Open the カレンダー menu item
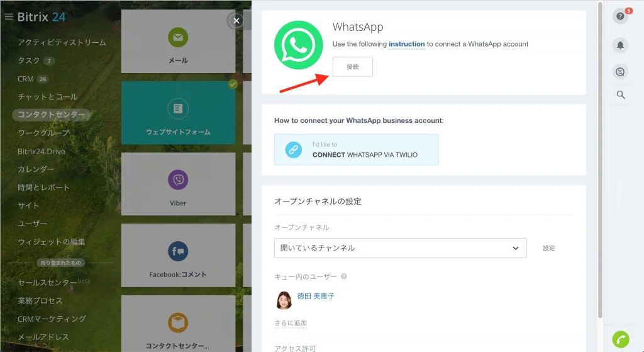The image size is (644, 352). coord(36,169)
